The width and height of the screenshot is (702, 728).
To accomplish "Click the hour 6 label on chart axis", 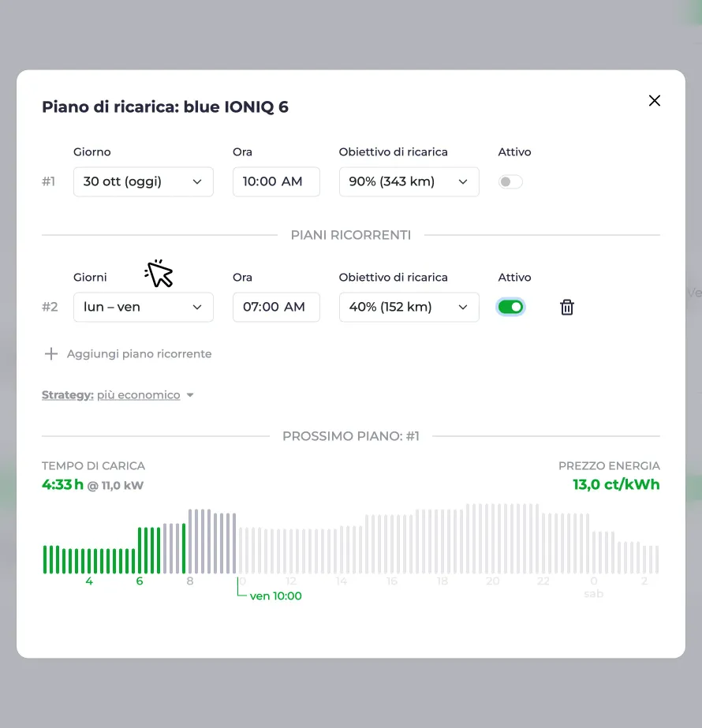I will coord(140,581).
